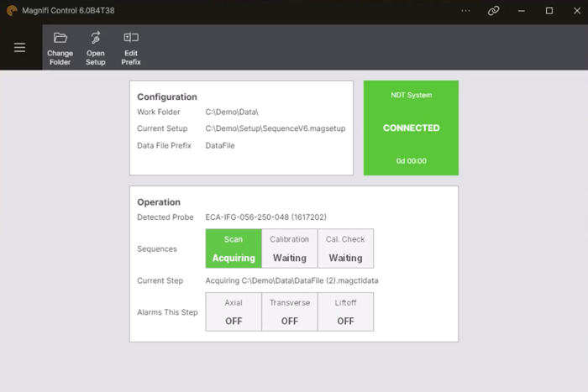Click the Current Setup label
The image size is (588, 392).
click(162, 128)
